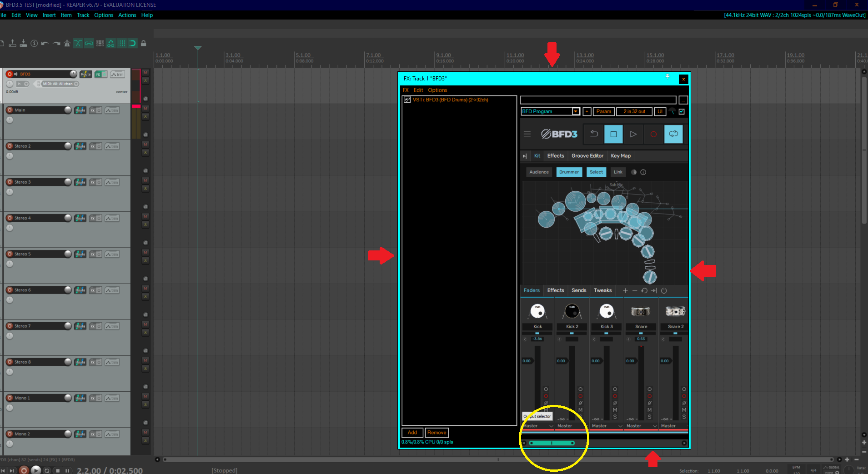Image resolution: width=868 pixels, height=474 pixels.
Task: Toggle envelope move with items icon
Action: point(111,43)
